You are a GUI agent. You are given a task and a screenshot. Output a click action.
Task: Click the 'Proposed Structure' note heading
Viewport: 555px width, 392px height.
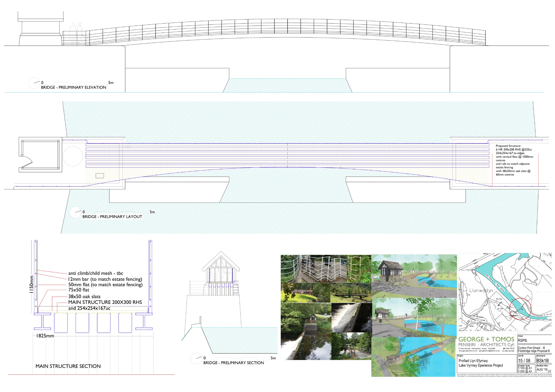[508, 146]
